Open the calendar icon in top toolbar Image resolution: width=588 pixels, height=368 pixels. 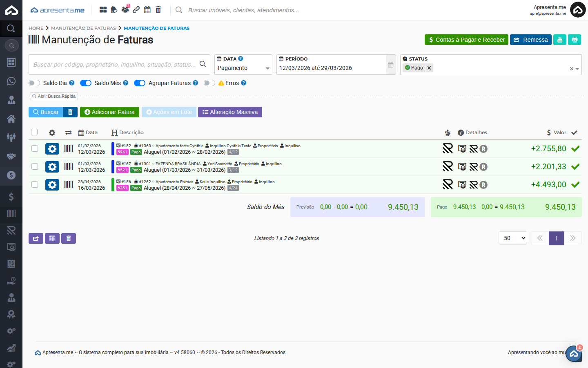pos(147,10)
